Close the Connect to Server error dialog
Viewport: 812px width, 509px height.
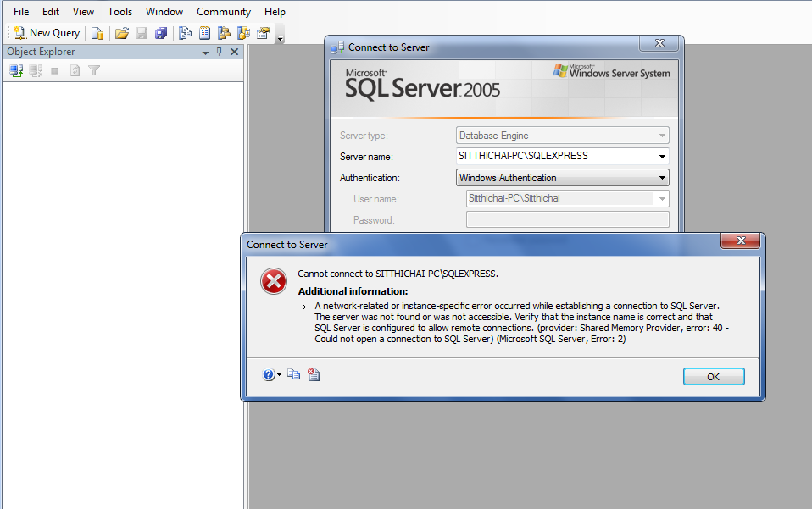click(x=741, y=241)
